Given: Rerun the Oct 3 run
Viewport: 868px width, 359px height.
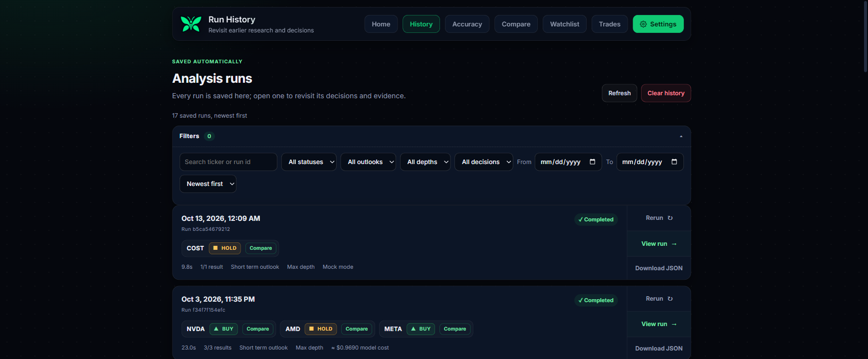Looking at the screenshot, I should pos(659,299).
